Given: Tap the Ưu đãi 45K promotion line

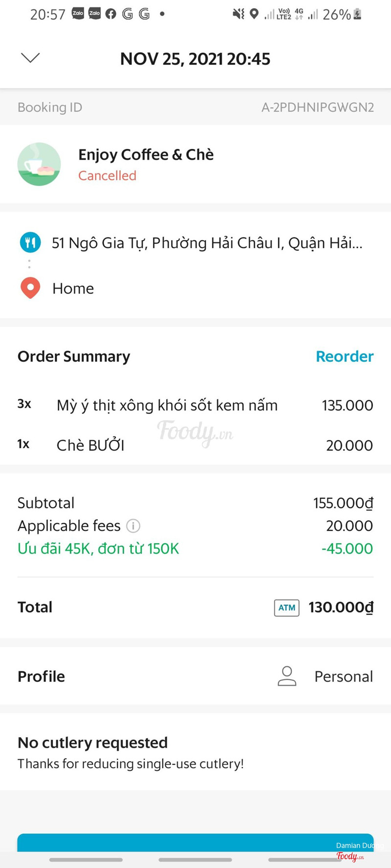Looking at the screenshot, I should (x=98, y=549).
